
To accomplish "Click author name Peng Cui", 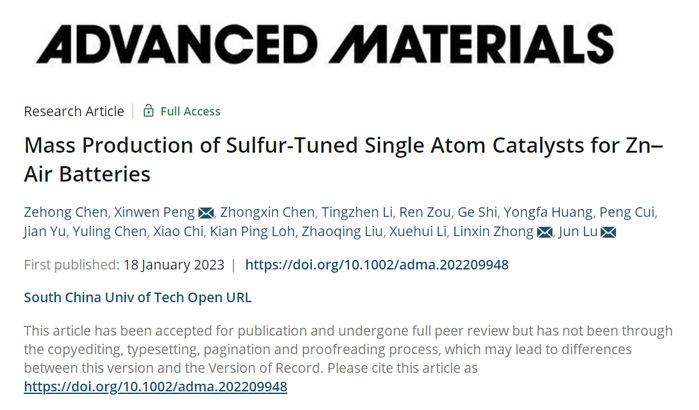I will pos(627,212).
